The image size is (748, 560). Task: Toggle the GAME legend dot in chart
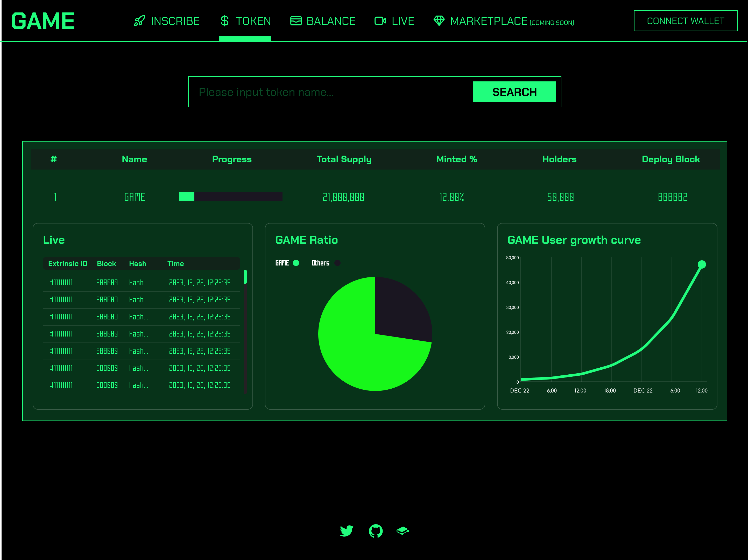[296, 263]
